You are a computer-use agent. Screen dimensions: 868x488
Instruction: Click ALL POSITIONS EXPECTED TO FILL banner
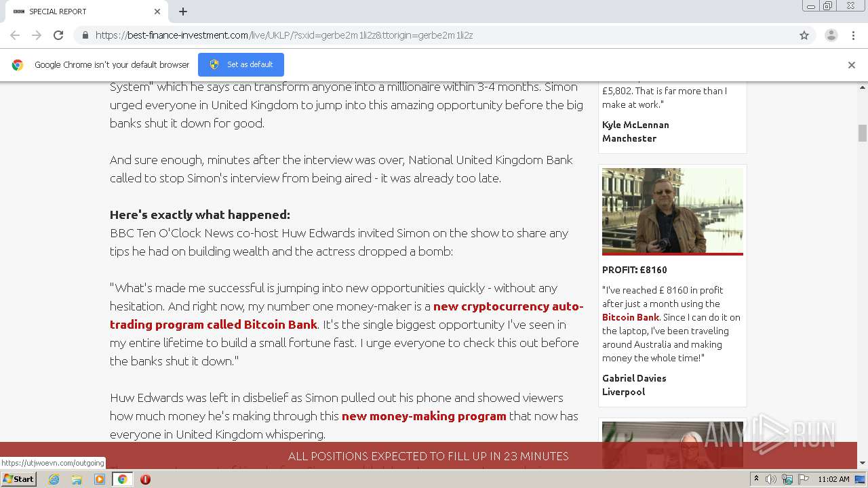(429, 456)
